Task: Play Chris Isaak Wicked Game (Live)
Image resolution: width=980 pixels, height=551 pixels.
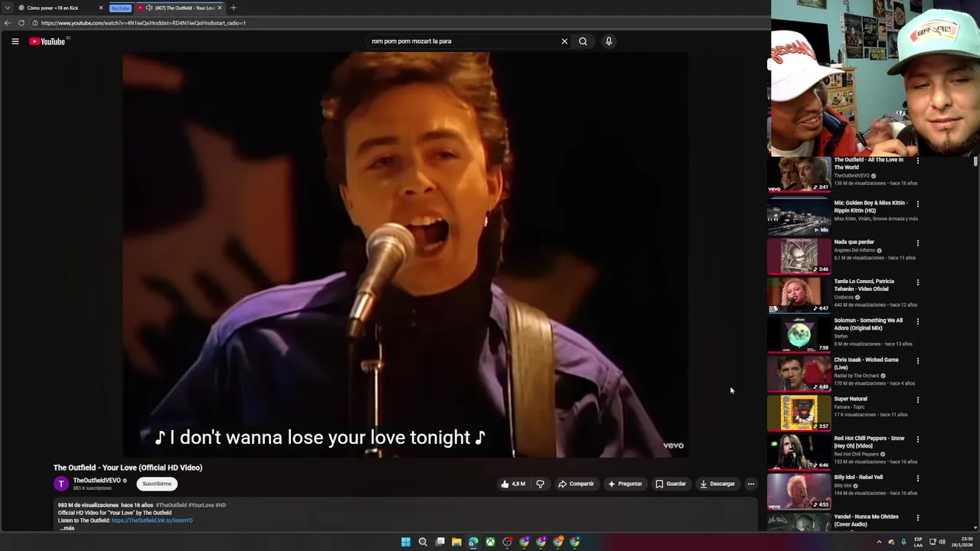Action: [x=799, y=373]
